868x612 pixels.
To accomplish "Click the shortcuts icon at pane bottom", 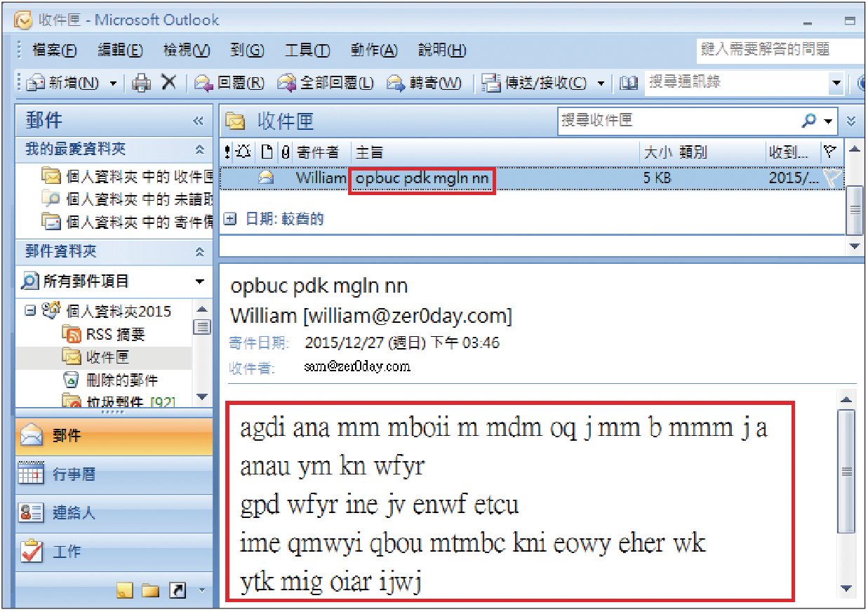I will click(178, 591).
